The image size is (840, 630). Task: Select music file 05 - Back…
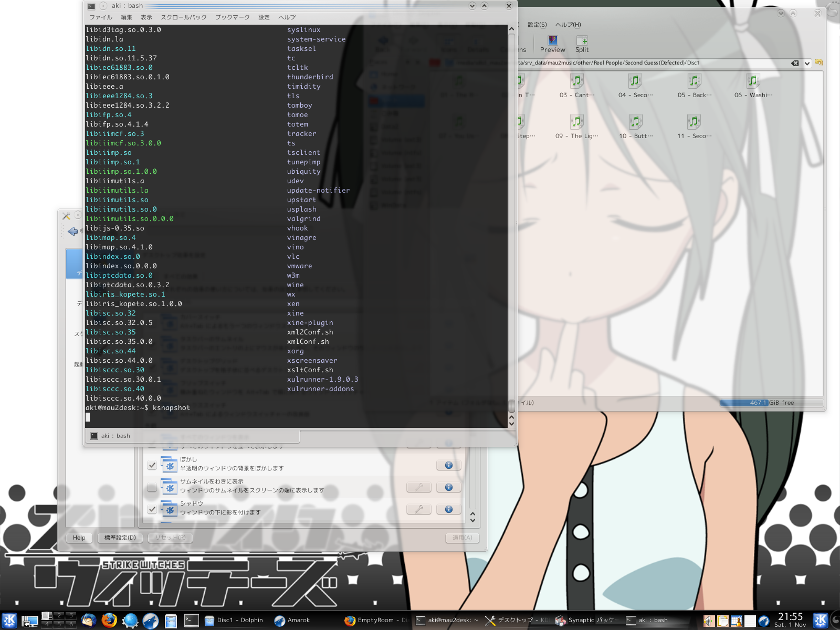(695, 86)
